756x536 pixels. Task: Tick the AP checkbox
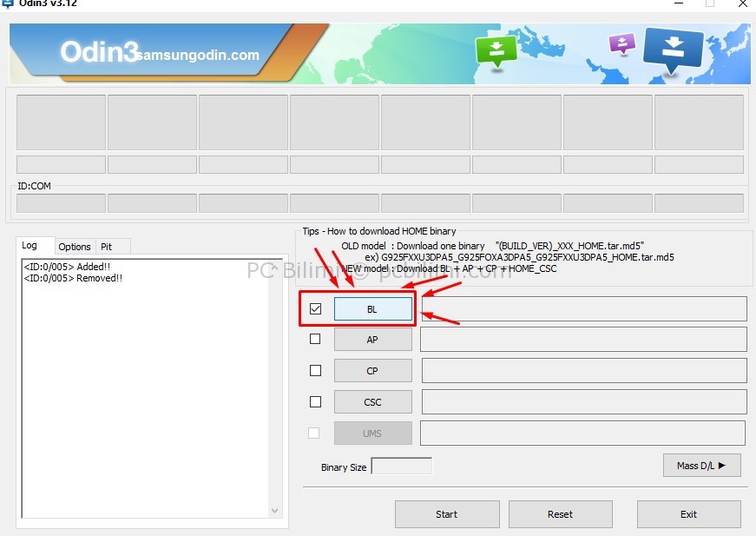click(315, 339)
